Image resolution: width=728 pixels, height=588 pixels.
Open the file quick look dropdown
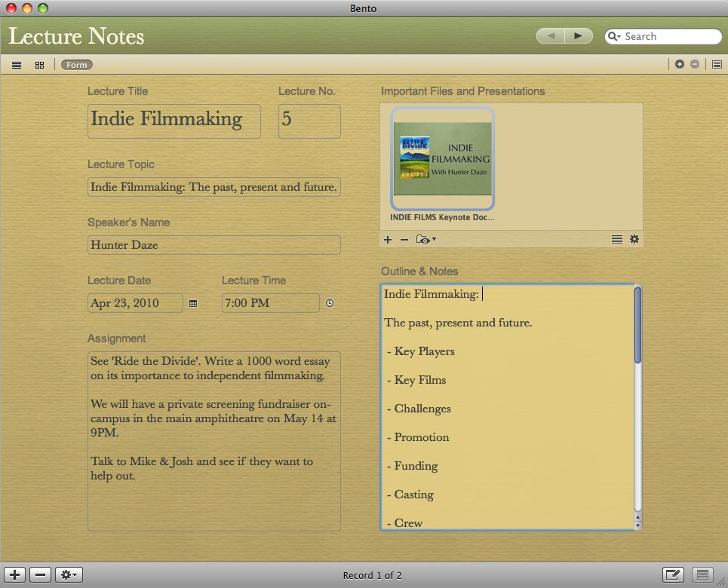426,240
